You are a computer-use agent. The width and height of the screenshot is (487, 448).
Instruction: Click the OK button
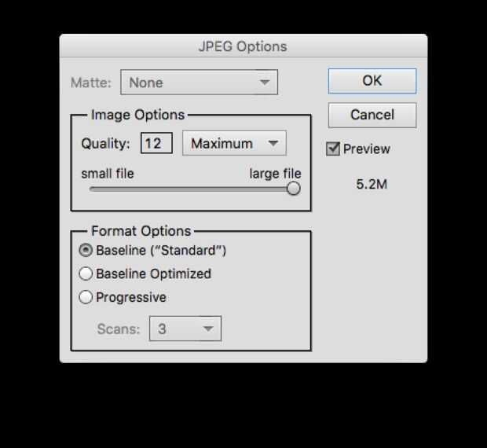coord(372,81)
